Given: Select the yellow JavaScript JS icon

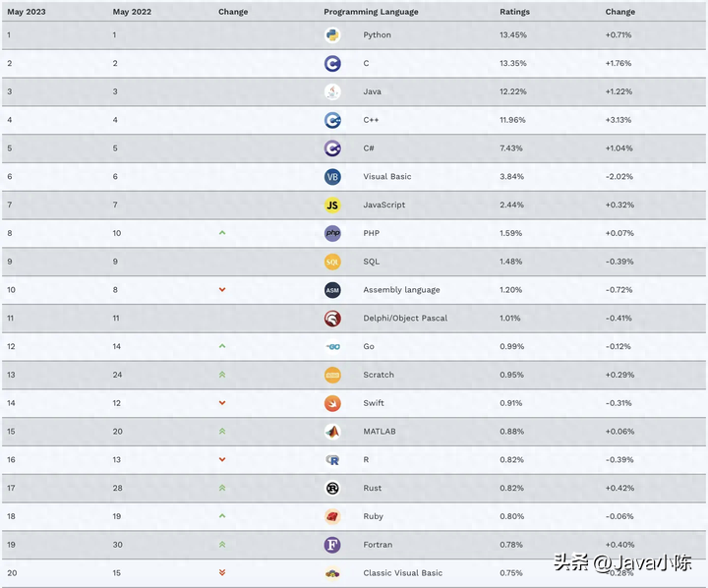Looking at the screenshot, I should [x=332, y=206].
